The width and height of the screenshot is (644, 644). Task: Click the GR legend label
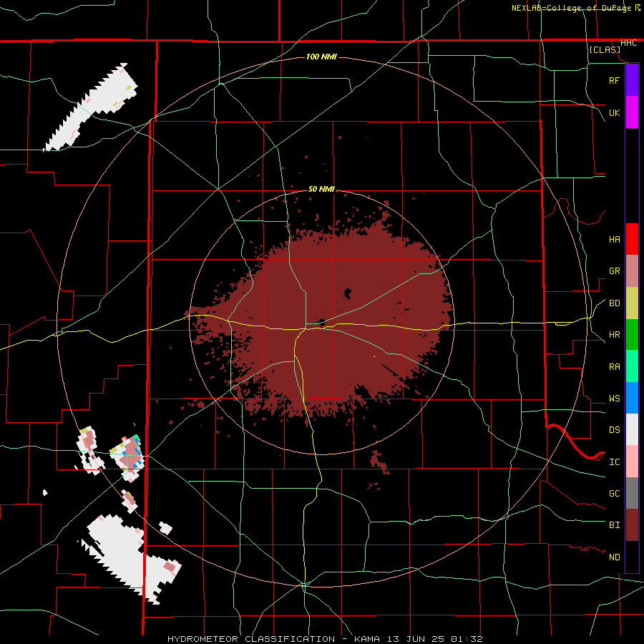pos(614,271)
